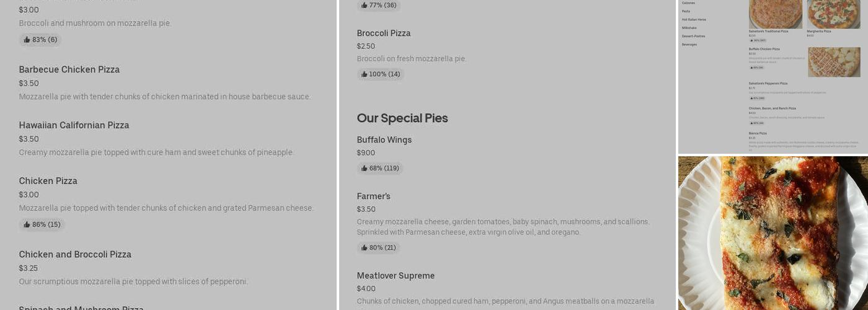Image resolution: width=868 pixels, height=310 pixels.
Task: Click thumbs-up icon on Farmer's 80% rating
Action: pyautogui.click(x=365, y=248)
